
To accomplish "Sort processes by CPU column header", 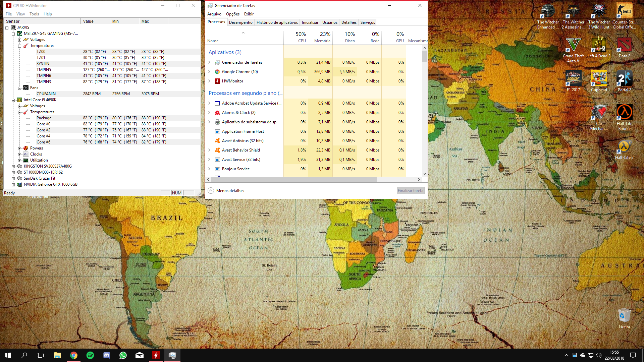I will (296, 37).
